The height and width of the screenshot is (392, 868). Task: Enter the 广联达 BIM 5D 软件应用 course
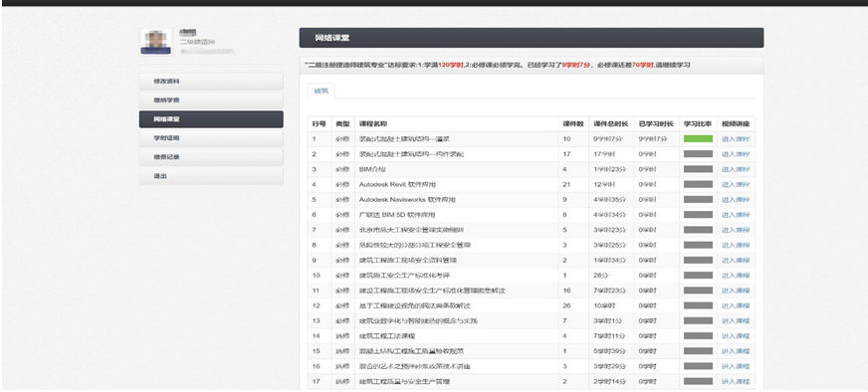tap(736, 215)
